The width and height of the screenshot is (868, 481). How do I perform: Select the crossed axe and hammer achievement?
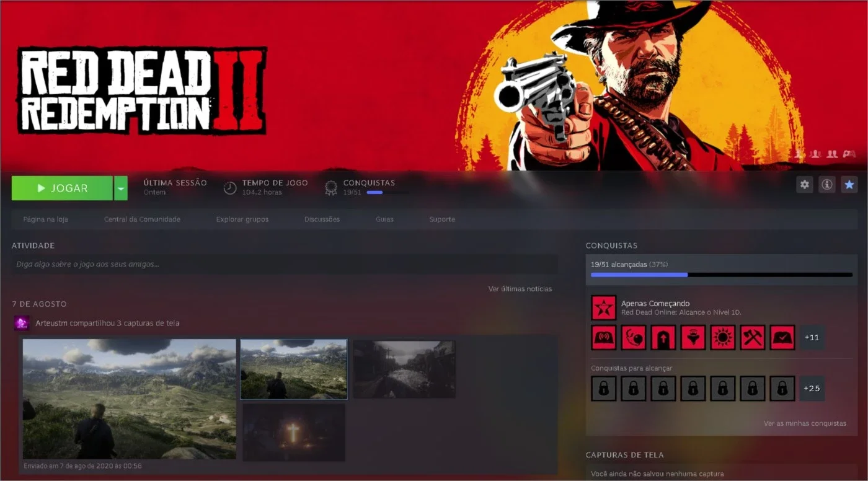coord(752,337)
